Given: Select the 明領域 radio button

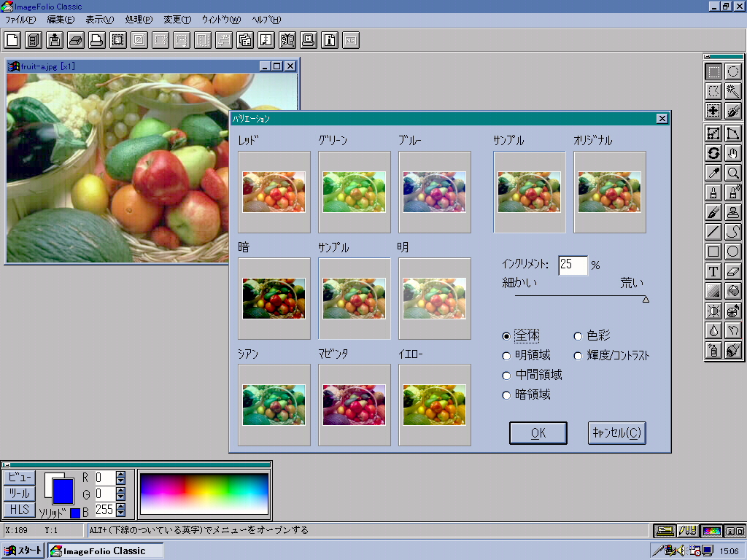Looking at the screenshot, I should 507,356.
